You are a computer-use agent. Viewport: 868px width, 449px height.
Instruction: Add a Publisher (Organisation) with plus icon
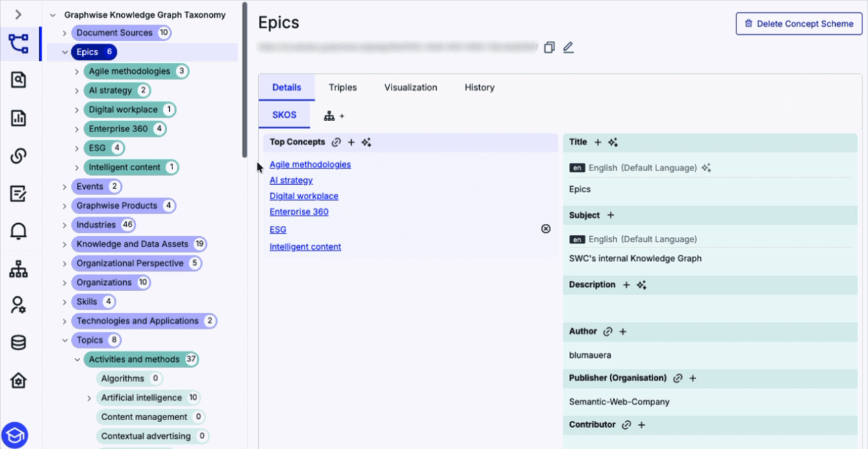pyautogui.click(x=693, y=378)
